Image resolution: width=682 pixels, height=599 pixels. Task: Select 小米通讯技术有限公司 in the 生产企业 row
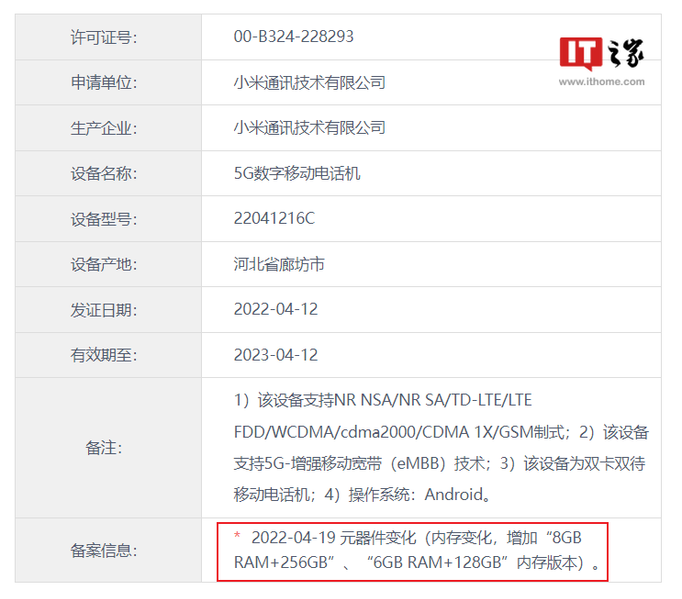pyautogui.click(x=309, y=128)
